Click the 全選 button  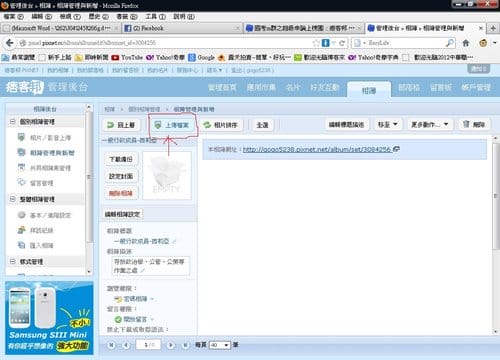tap(262, 125)
